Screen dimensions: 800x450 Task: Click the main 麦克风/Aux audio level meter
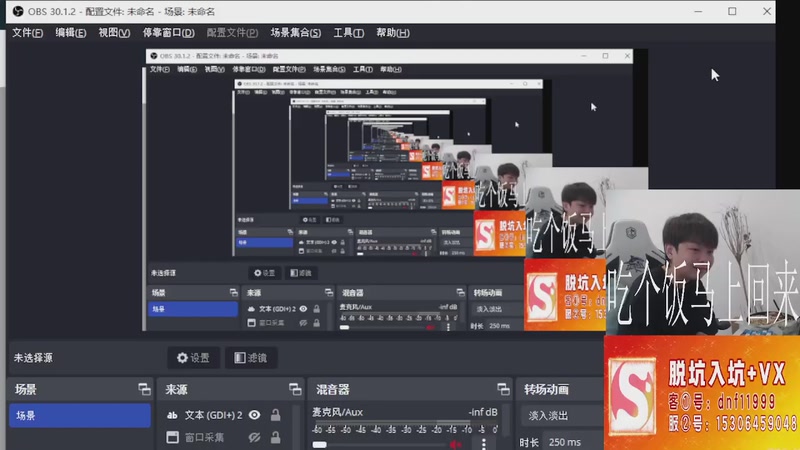(x=405, y=423)
